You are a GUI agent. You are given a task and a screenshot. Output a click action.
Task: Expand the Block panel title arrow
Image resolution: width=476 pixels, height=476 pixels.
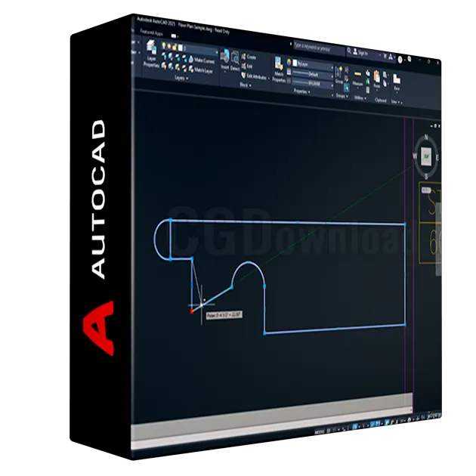pos(250,85)
